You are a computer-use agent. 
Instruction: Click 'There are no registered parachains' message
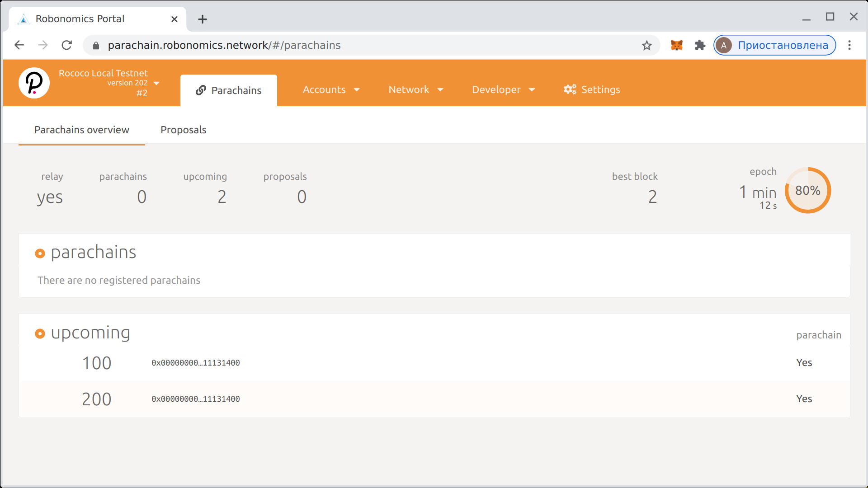(x=119, y=280)
